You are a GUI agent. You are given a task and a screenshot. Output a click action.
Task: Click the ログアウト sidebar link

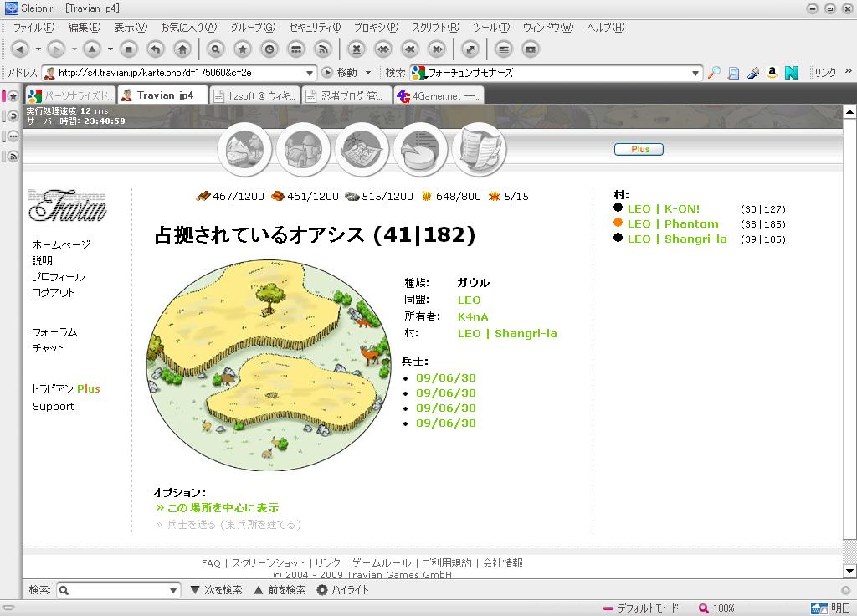click(x=53, y=292)
